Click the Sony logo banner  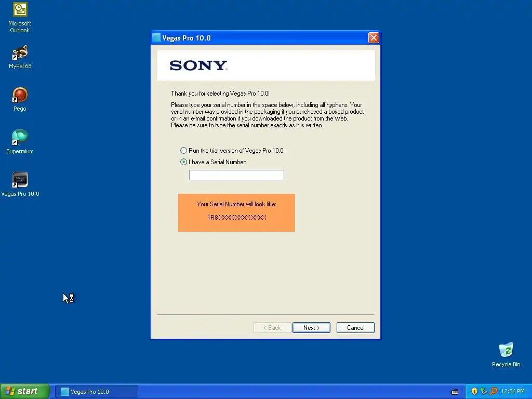pyautogui.click(x=266, y=65)
